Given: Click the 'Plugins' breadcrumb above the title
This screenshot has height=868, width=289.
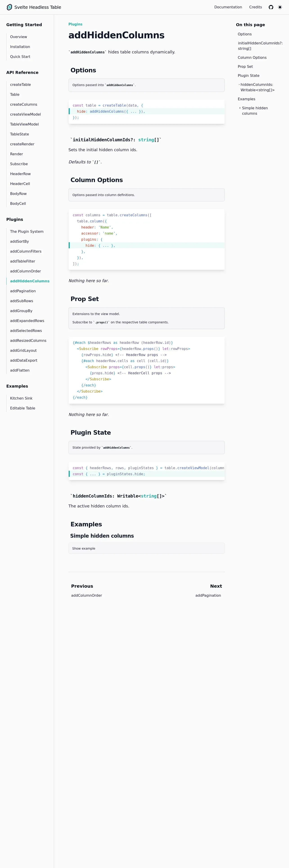Looking at the screenshot, I should (75, 24).
